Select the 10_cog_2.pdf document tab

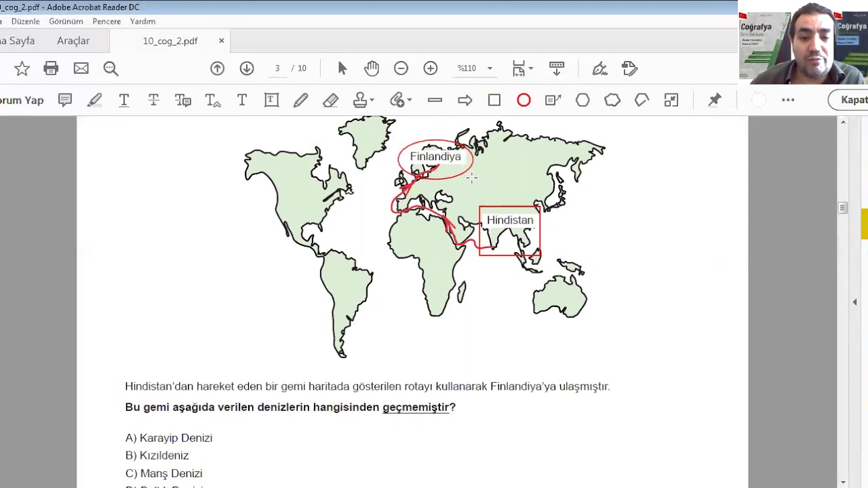point(170,41)
